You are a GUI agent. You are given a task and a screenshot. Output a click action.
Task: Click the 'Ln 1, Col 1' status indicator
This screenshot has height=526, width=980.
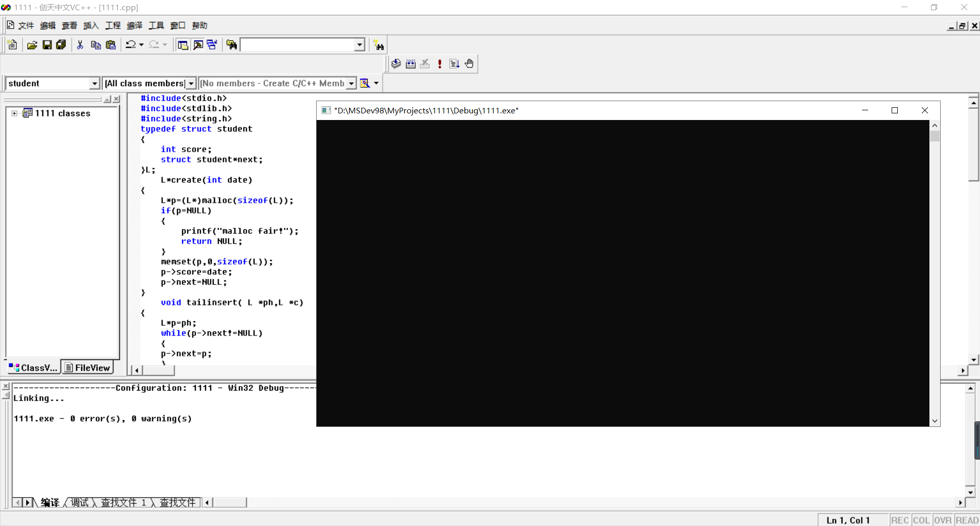(x=848, y=520)
